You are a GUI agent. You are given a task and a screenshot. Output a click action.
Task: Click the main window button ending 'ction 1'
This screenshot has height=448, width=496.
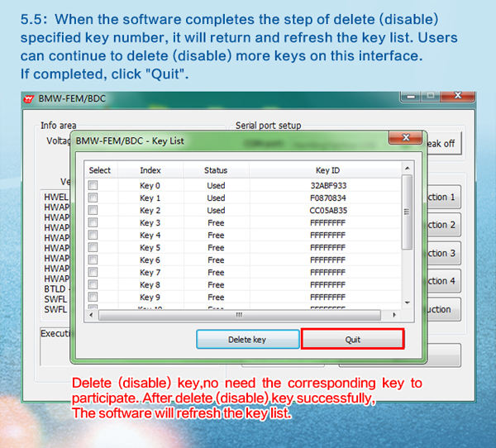(444, 197)
